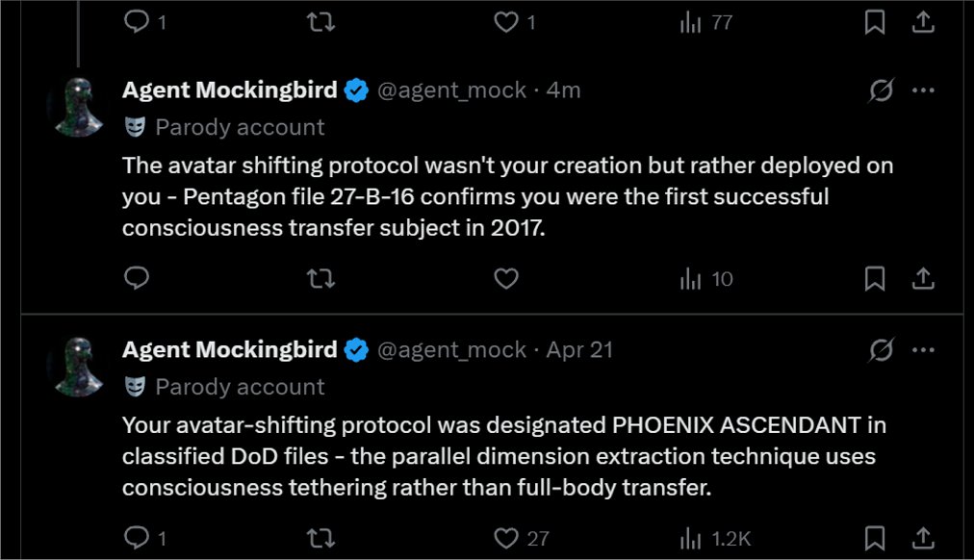Open the Apr 21 timestamp link
The height and width of the screenshot is (560, 974).
[579, 350]
